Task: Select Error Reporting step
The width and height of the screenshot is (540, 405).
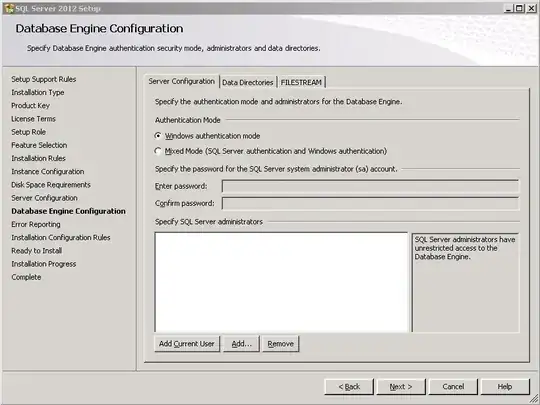Action: tap(36, 224)
